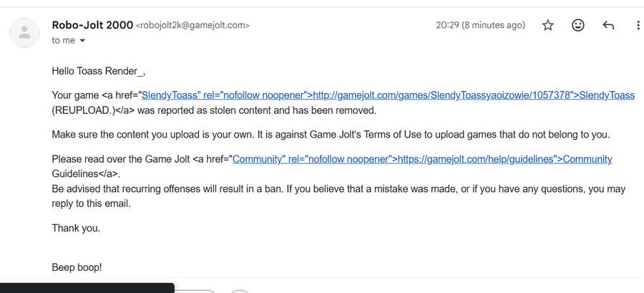644x293 pixels.
Task: Add an emoji reaction to the email
Action: click(578, 26)
